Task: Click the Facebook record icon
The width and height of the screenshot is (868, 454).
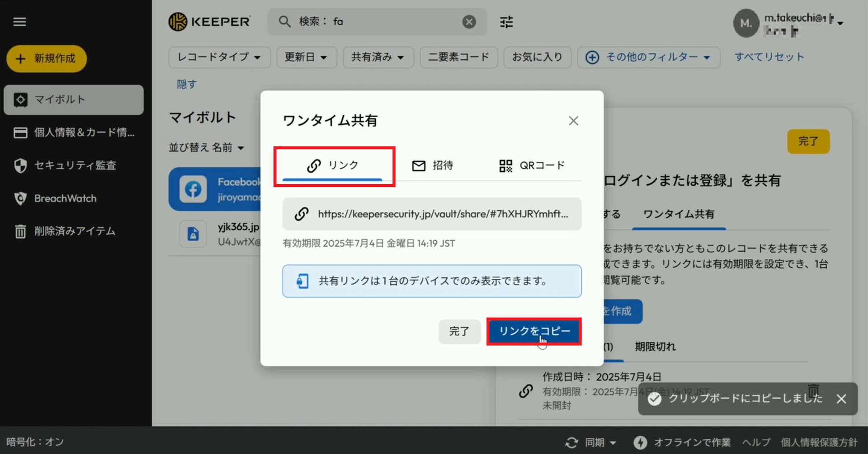Action: coord(193,189)
